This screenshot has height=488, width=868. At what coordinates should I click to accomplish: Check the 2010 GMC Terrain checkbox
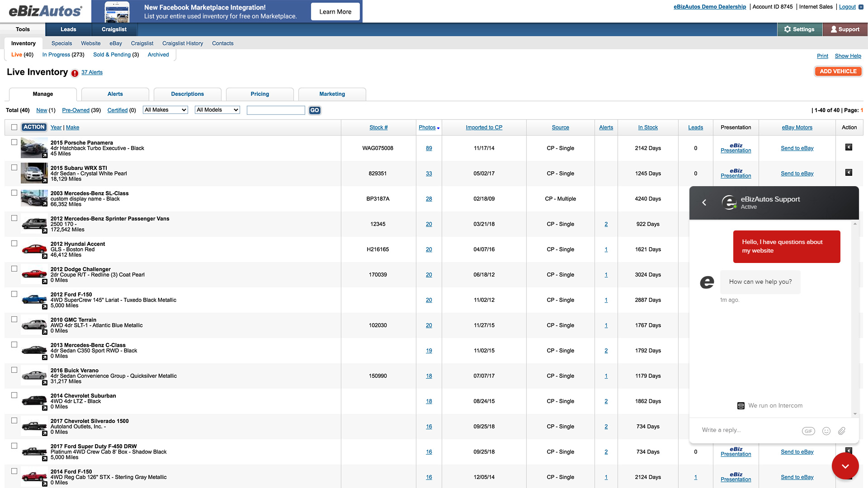tap(14, 319)
